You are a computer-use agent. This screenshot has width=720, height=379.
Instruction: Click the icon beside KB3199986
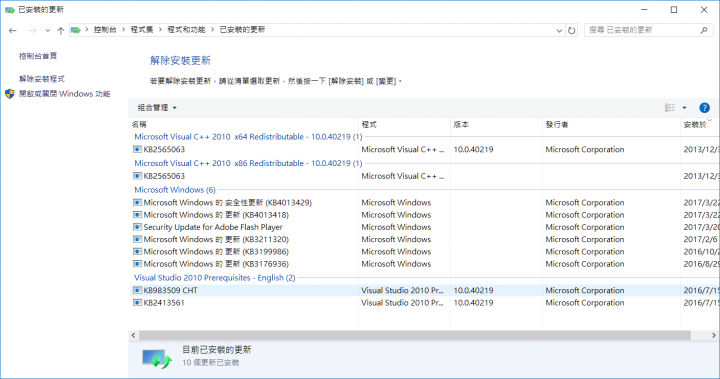tap(137, 252)
